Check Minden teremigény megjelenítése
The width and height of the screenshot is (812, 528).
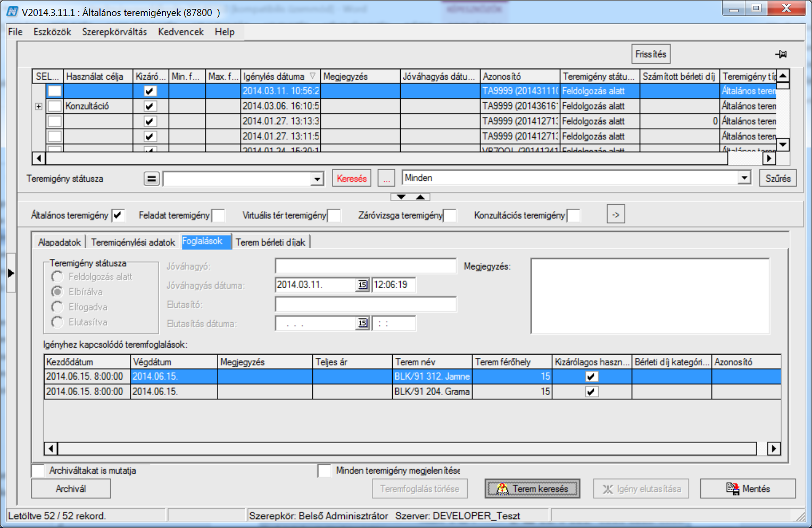point(324,471)
